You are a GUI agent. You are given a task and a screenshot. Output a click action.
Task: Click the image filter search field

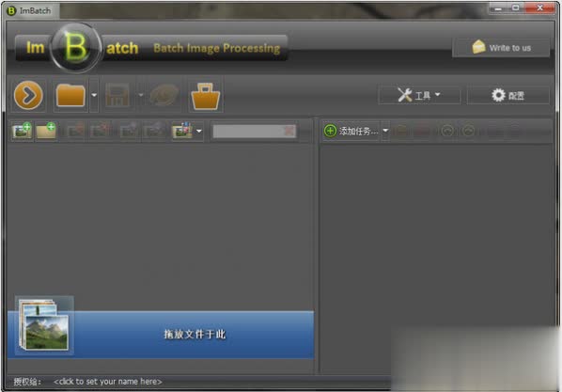click(248, 132)
